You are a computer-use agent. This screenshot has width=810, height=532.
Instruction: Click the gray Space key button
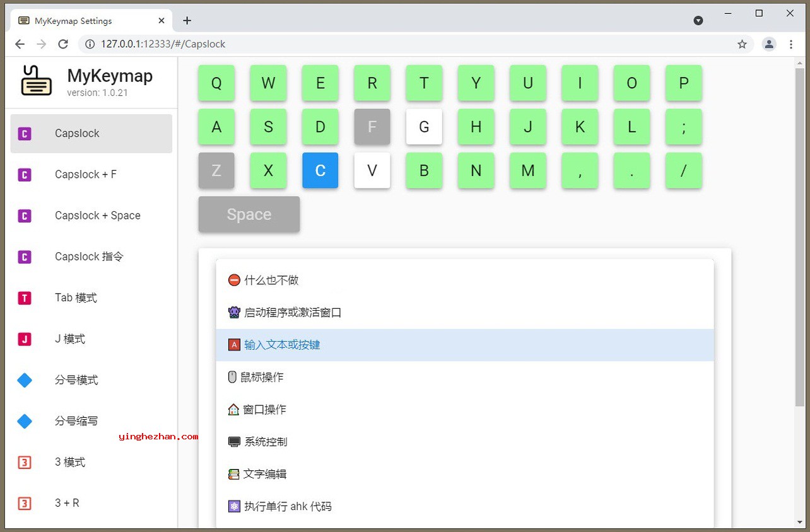[249, 214]
